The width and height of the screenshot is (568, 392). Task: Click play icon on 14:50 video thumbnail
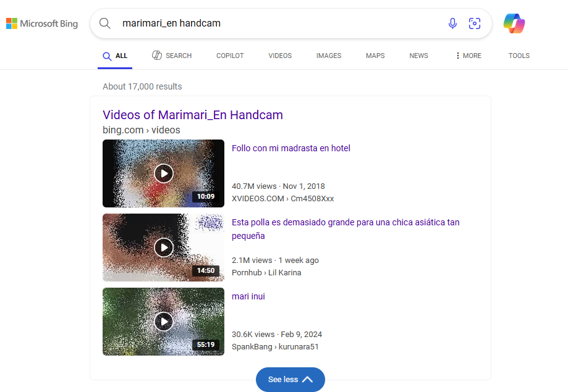164,248
